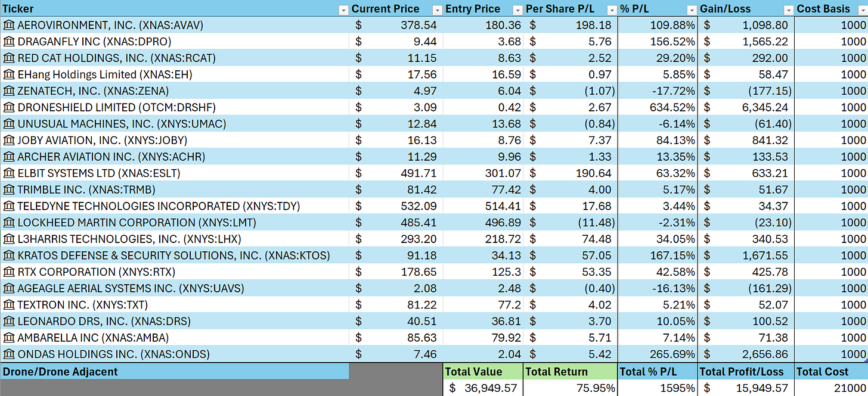The width and height of the screenshot is (868, 396).
Task: Select the 1595% total cell
Action: point(658,388)
